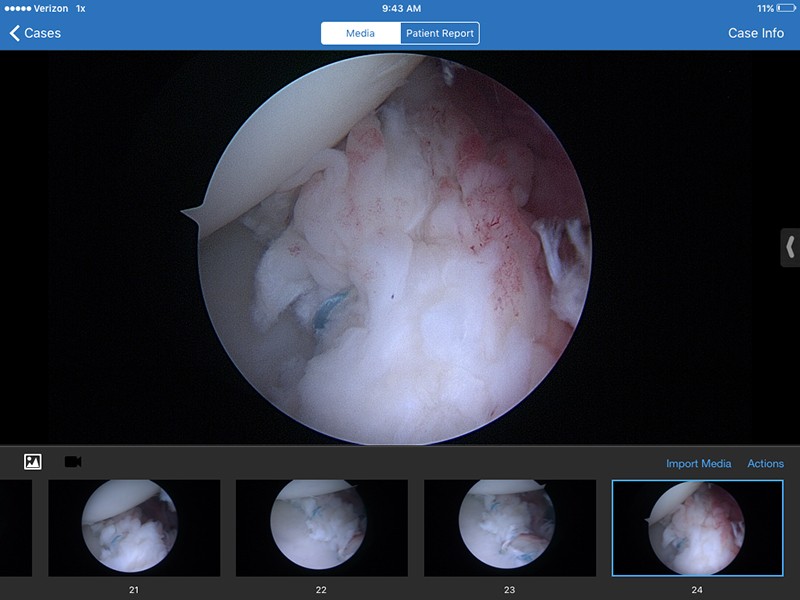Open Case Info
800x600 pixels.
click(756, 33)
